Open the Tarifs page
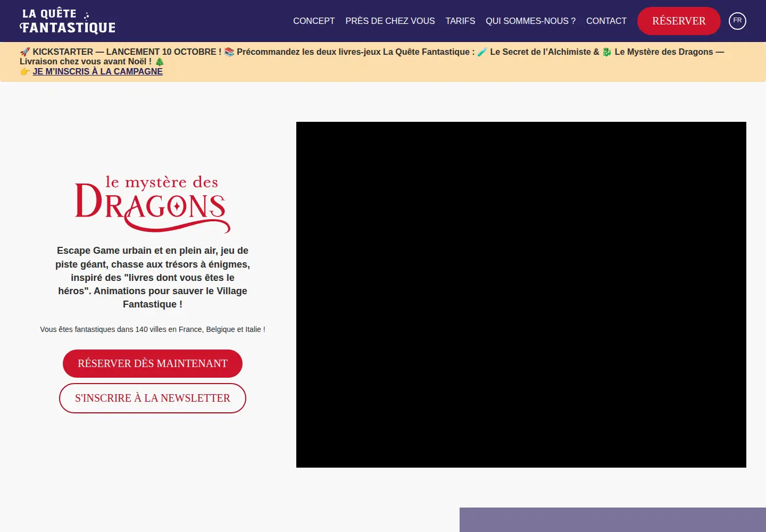This screenshot has width=766, height=532. pyautogui.click(x=460, y=21)
